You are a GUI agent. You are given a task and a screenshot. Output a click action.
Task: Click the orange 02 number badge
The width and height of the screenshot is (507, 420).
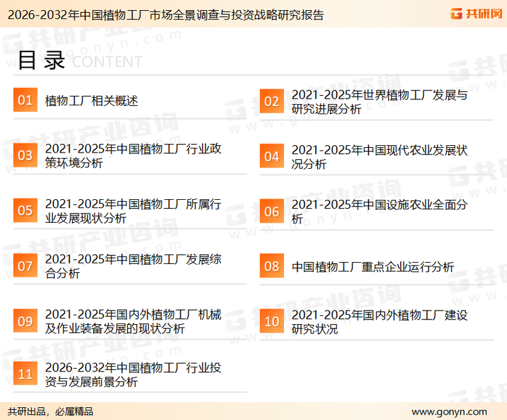tap(272, 101)
